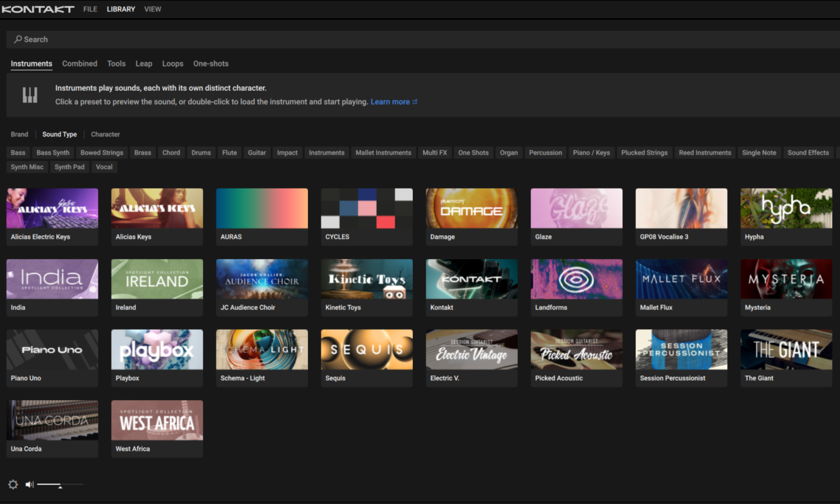
Task: Open the Damage library tile
Action: pyautogui.click(x=471, y=208)
